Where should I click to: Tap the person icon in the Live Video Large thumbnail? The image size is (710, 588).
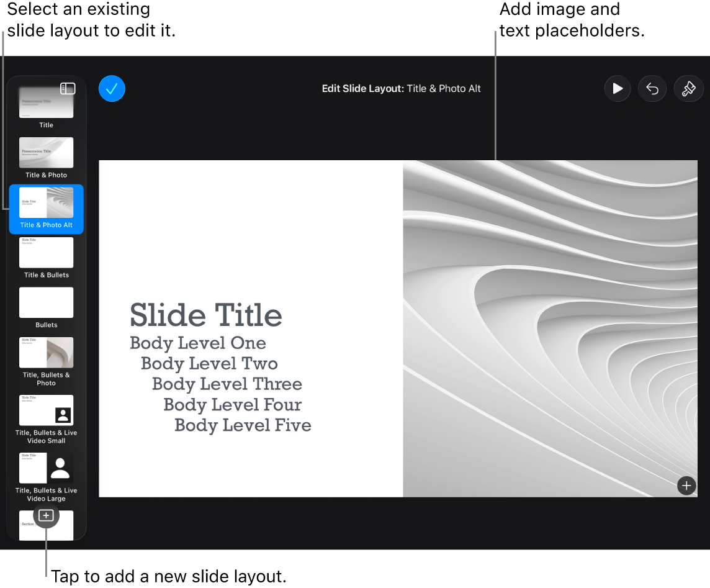pos(60,468)
